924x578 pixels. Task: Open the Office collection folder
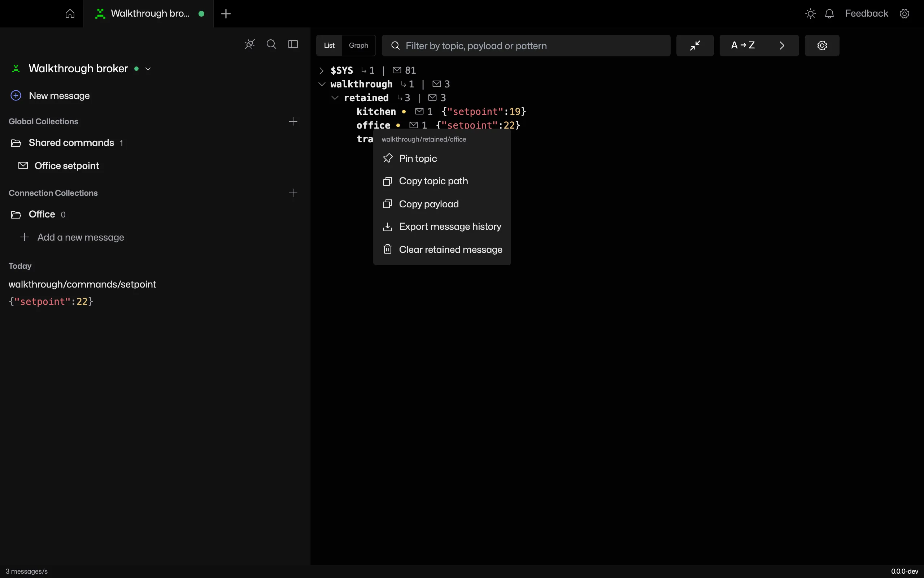[x=38, y=215]
